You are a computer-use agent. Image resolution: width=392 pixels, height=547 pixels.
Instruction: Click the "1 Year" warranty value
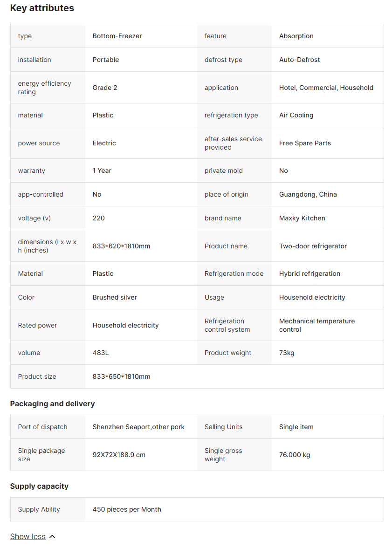click(102, 171)
